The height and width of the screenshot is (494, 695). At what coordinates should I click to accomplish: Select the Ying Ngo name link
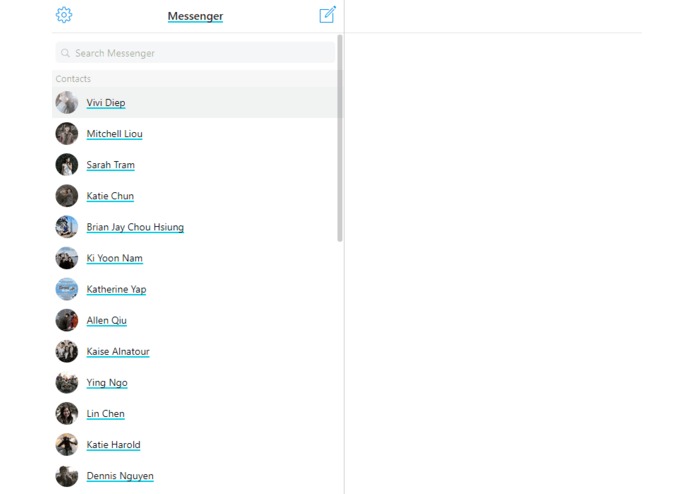click(107, 382)
